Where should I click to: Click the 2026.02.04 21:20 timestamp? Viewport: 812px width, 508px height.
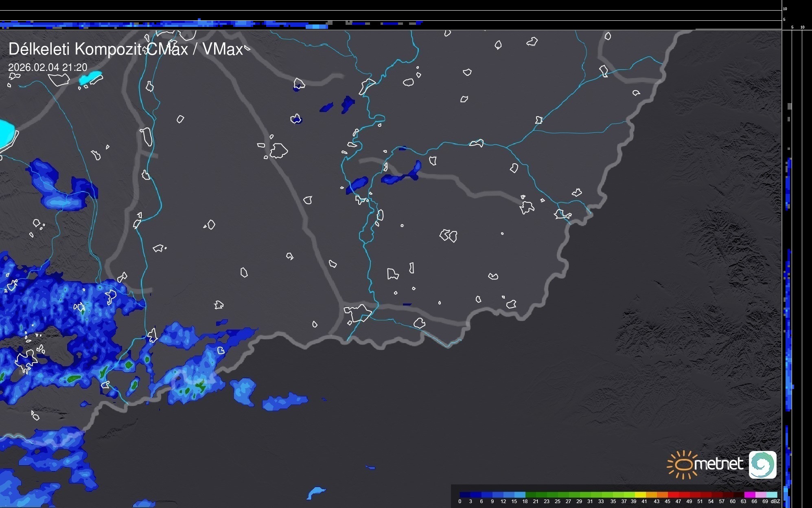point(48,67)
